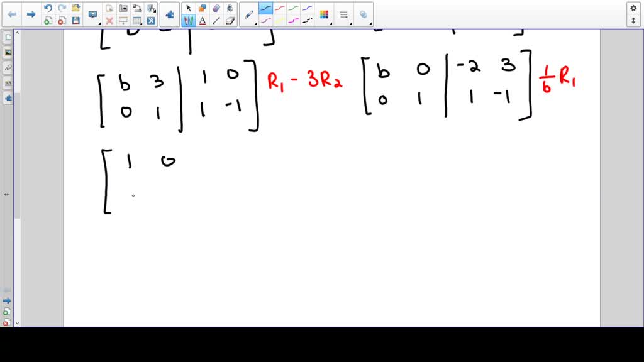Viewport: 644px width, 362px height.
Task: Select the Line drawing tool
Action: 216,19
